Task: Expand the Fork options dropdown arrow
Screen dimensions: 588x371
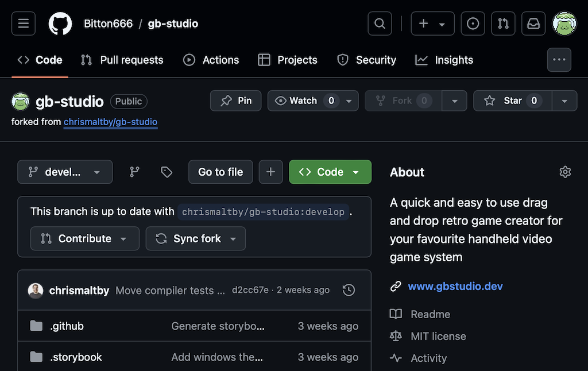Action: (x=455, y=101)
